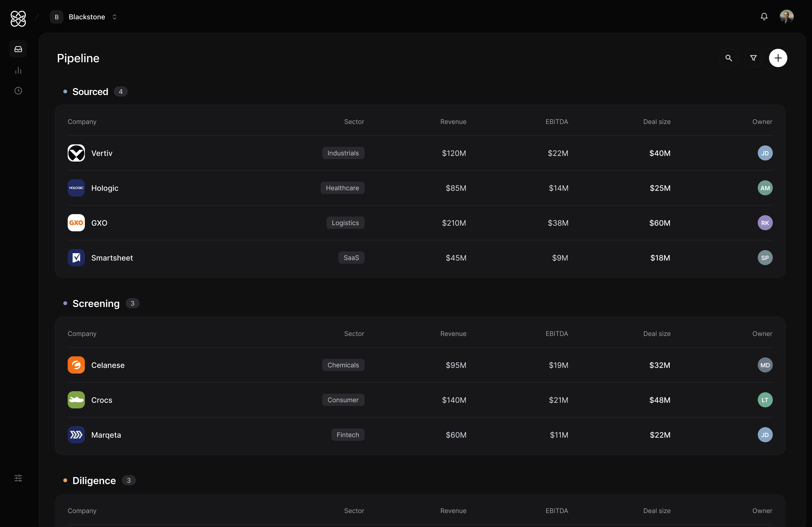Open the pipeline filter funnel icon
Viewport: 812px width, 527px height.
[x=753, y=58]
